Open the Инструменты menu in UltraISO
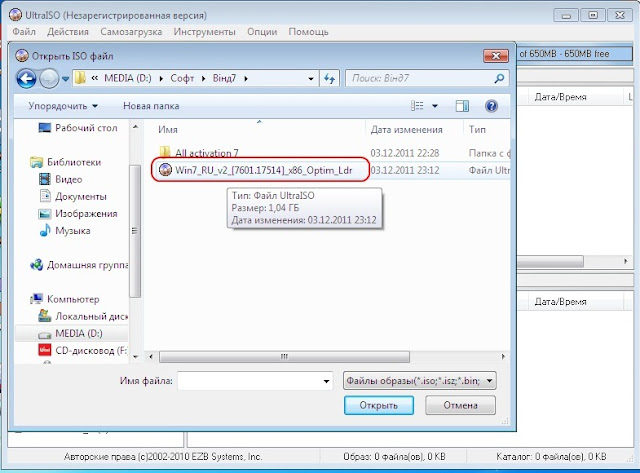The height and width of the screenshot is (473, 640). point(204,31)
